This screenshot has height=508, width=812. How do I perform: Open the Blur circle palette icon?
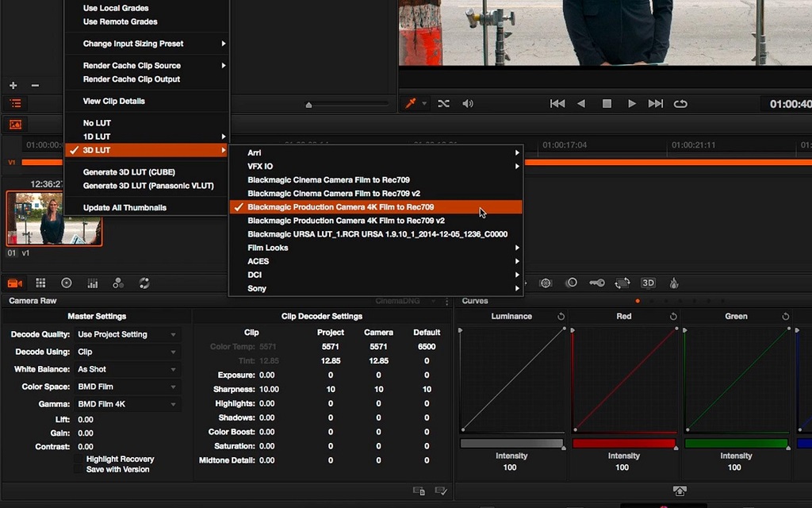(x=571, y=283)
